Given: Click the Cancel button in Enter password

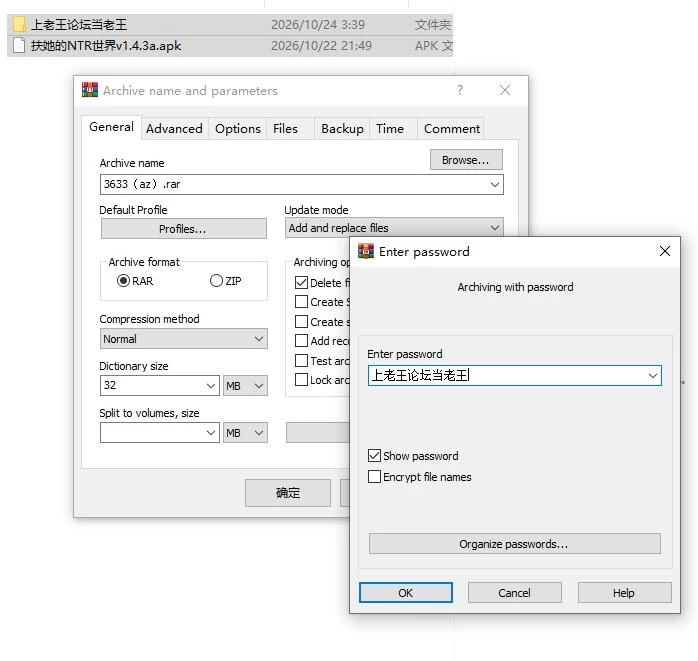Looking at the screenshot, I should pyautogui.click(x=514, y=593).
